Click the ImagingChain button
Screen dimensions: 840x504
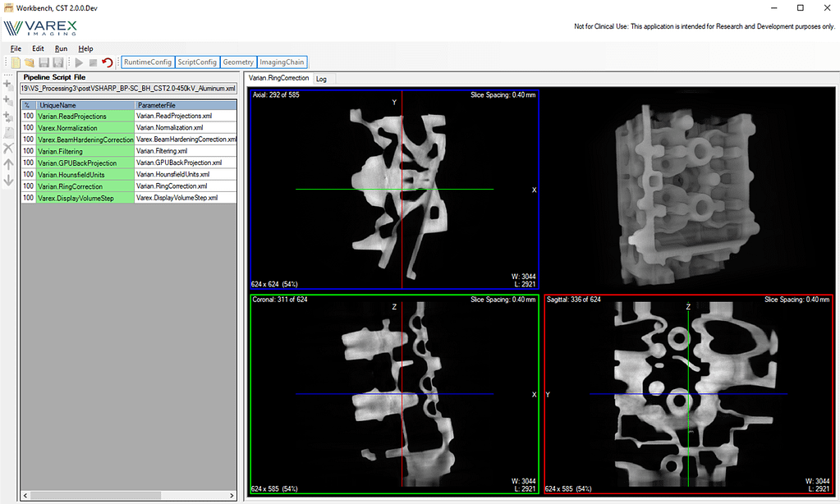(x=282, y=62)
